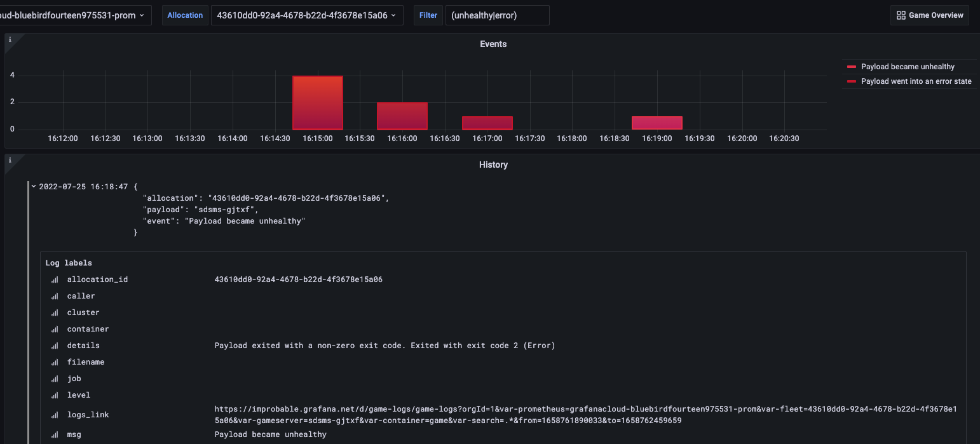Click the Filter text input field
This screenshot has height=444, width=980.
[497, 15]
